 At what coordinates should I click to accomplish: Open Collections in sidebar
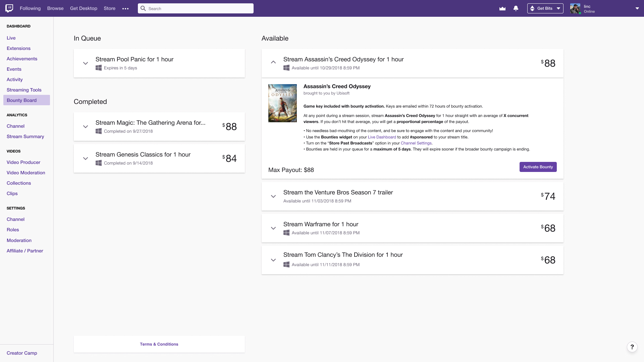click(19, 183)
